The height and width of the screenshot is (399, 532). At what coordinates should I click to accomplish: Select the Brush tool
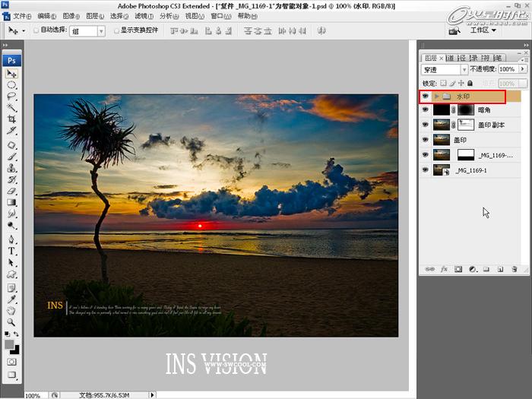pos(11,157)
